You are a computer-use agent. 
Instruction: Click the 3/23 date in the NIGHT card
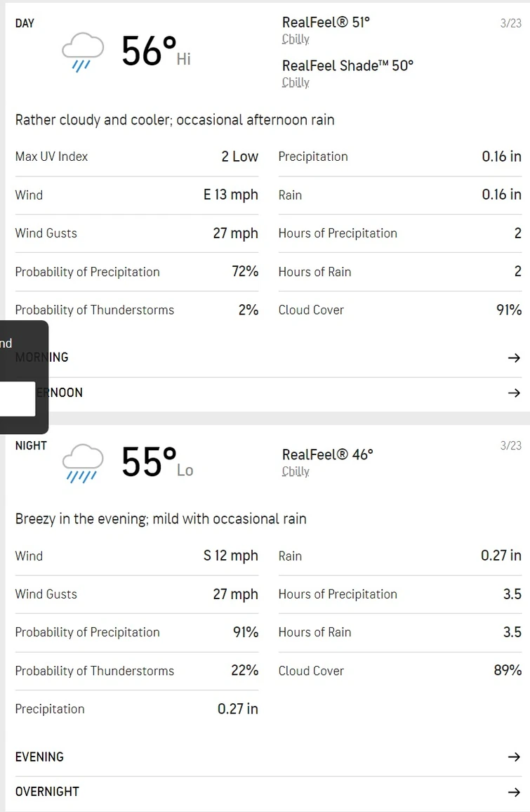click(x=510, y=446)
